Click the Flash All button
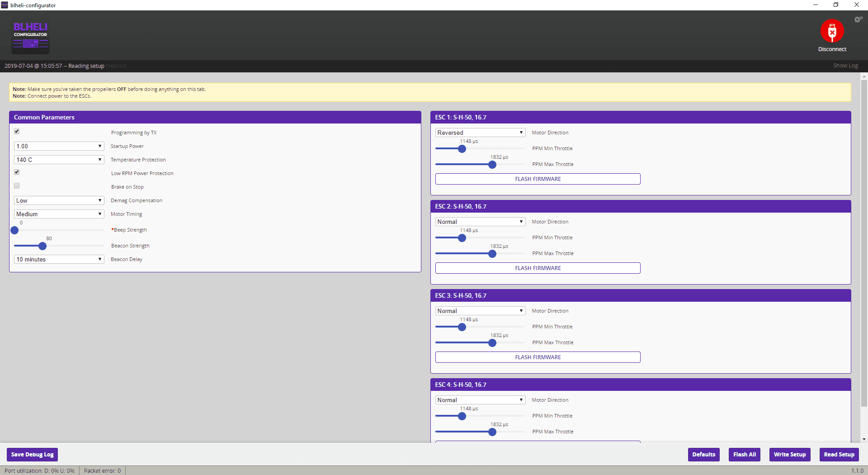The image size is (868, 475). [744, 455]
